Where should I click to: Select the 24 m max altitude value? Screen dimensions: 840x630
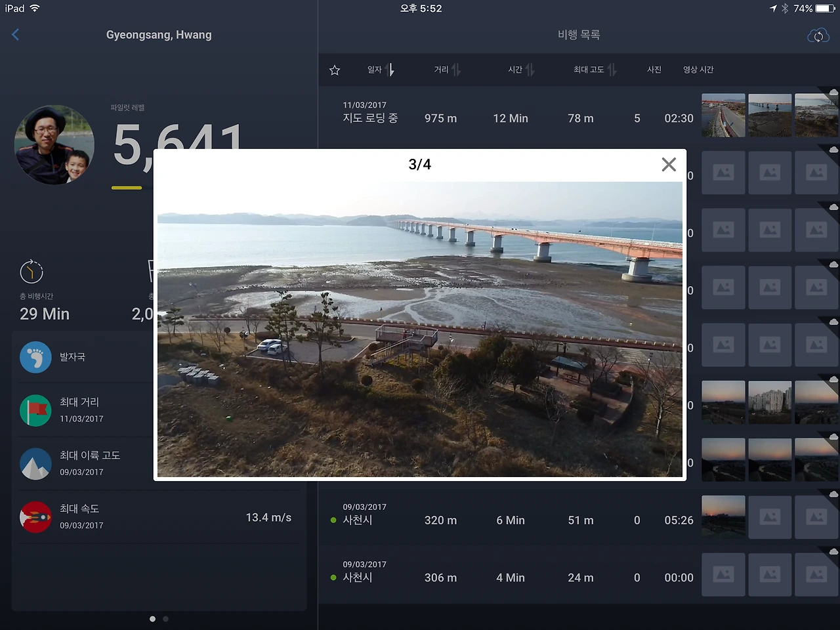pyautogui.click(x=581, y=577)
